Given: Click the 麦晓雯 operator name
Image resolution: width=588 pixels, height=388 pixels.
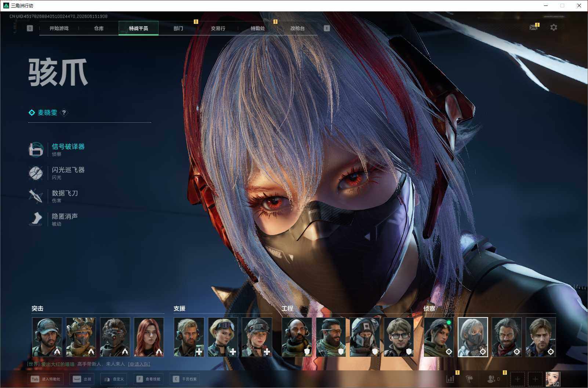Looking at the screenshot, I should [x=47, y=113].
